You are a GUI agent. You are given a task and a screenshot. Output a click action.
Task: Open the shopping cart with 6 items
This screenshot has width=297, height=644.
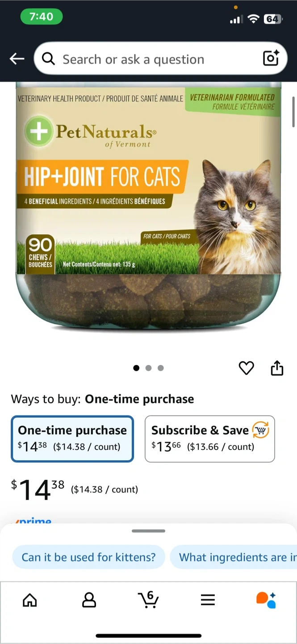[x=148, y=599]
